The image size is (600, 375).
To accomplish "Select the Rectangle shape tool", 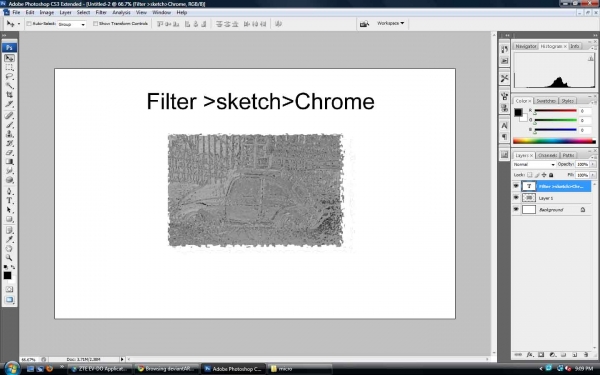I will tap(9, 219).
